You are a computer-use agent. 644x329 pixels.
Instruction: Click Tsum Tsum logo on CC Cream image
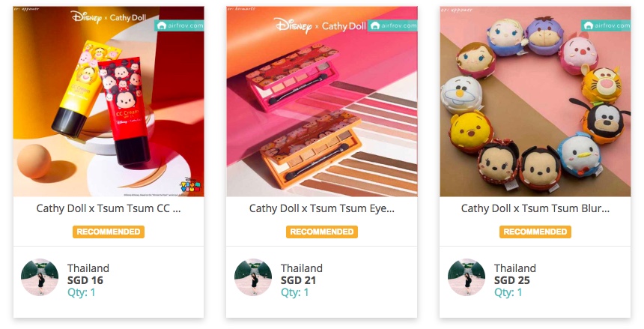(190, 185)
